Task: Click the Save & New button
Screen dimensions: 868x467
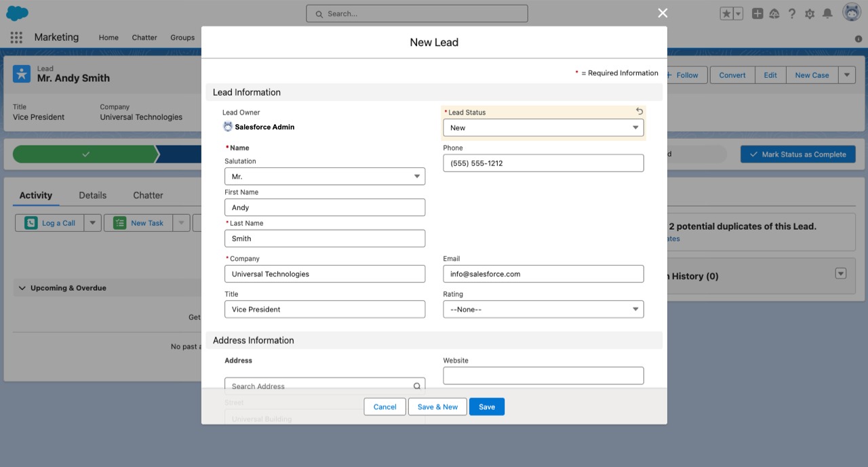Action: (437, 407)
